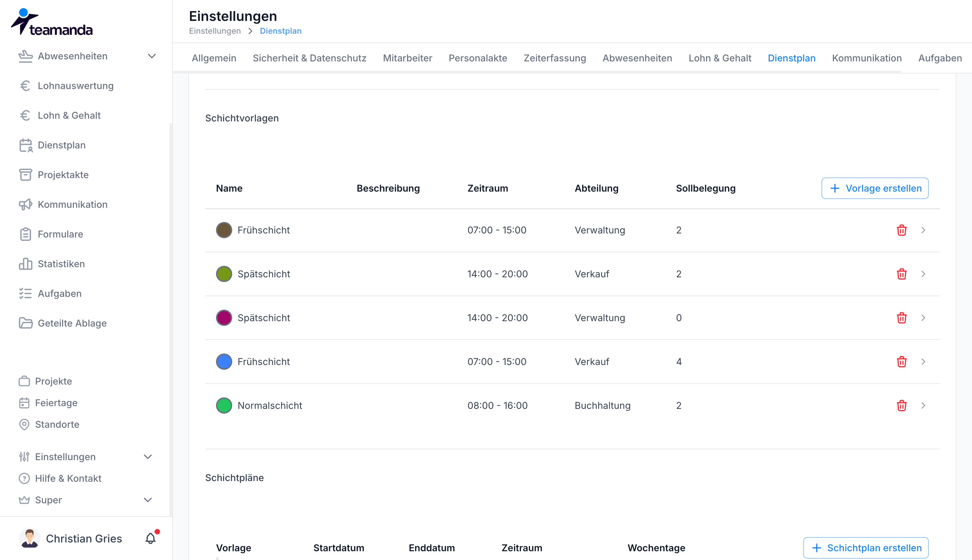Expand the Einstellungen sidebar section
The width and height of the screenshot is (972, 560).
tap(148, 457)
